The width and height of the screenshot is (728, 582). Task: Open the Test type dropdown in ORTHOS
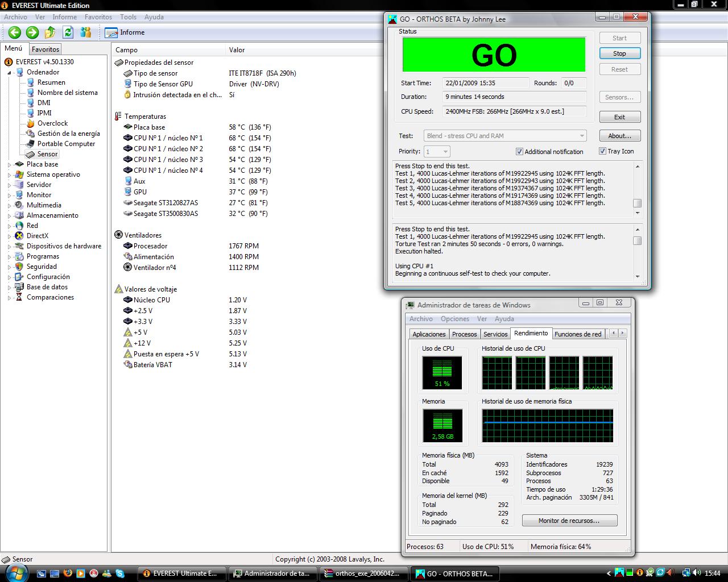505,136
